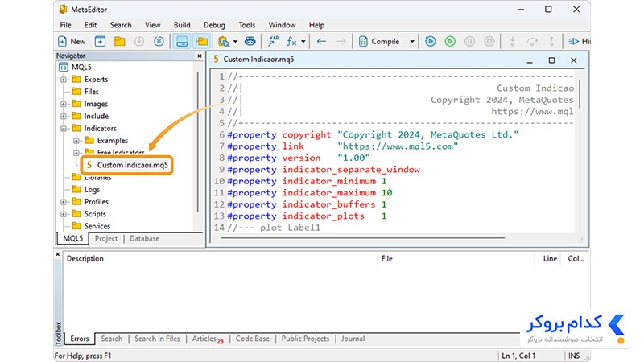Open the Tools menu
644x362 pixels.
[x=247, y=25]
